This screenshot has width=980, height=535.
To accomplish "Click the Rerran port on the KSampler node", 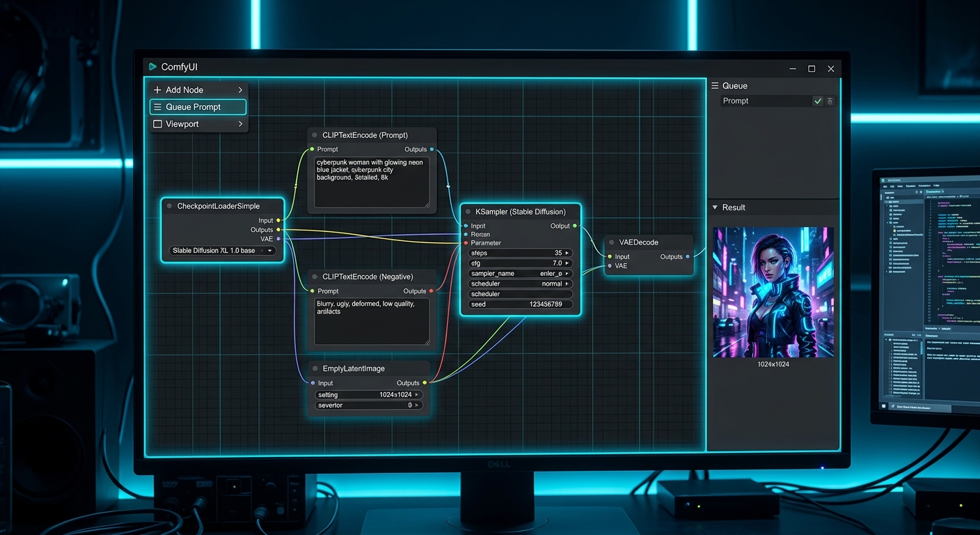I will [x=466, y=235].
